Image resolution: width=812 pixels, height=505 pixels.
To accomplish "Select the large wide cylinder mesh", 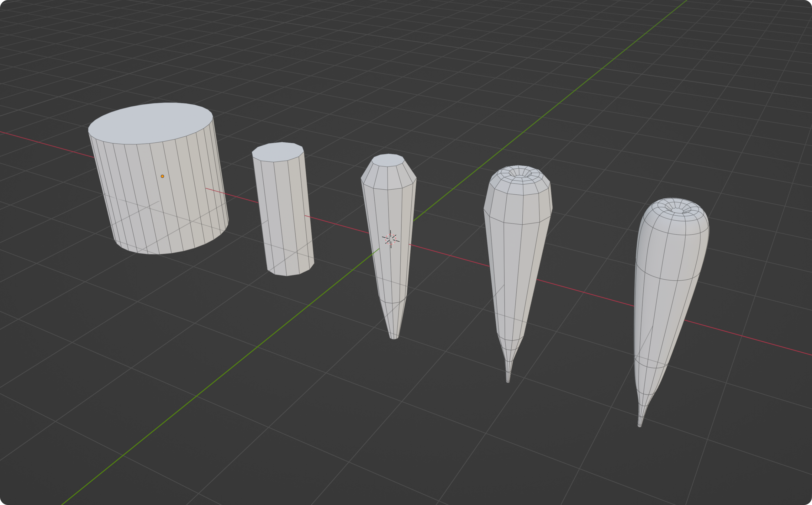I will pos(140,200).
